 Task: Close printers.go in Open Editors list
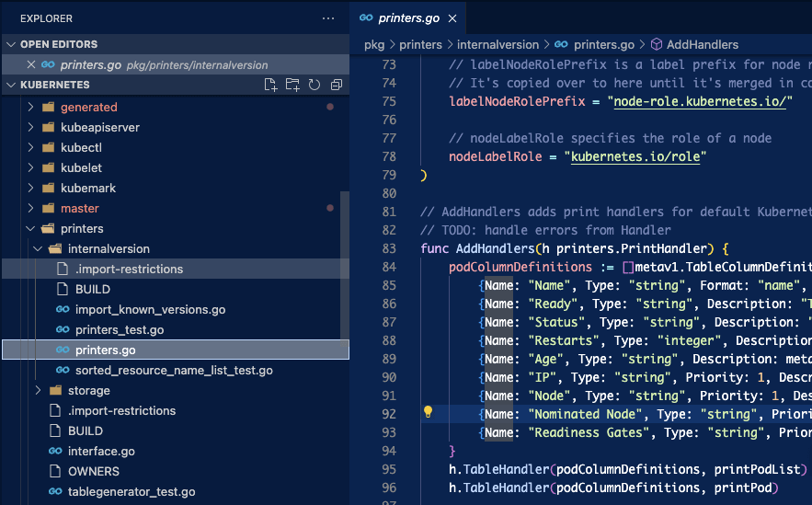(31, 65)
